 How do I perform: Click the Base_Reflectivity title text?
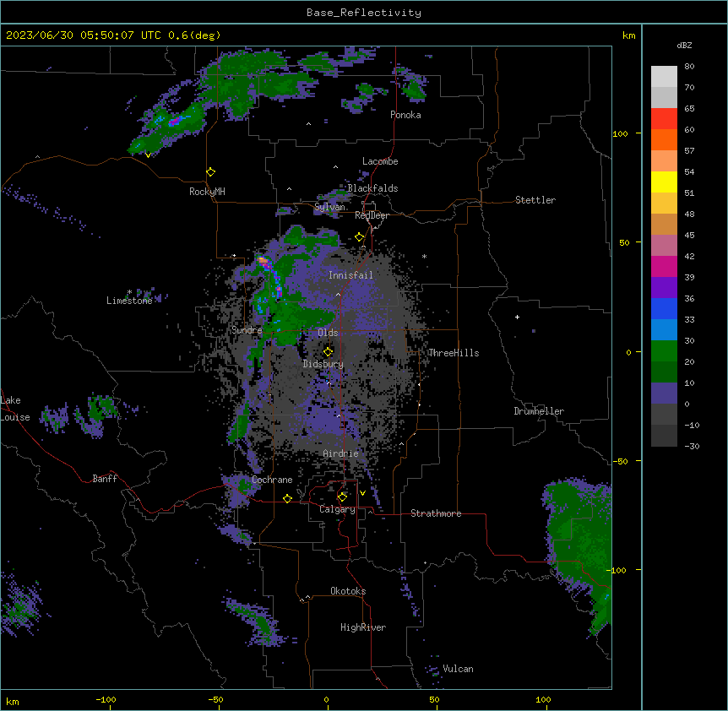364,13
